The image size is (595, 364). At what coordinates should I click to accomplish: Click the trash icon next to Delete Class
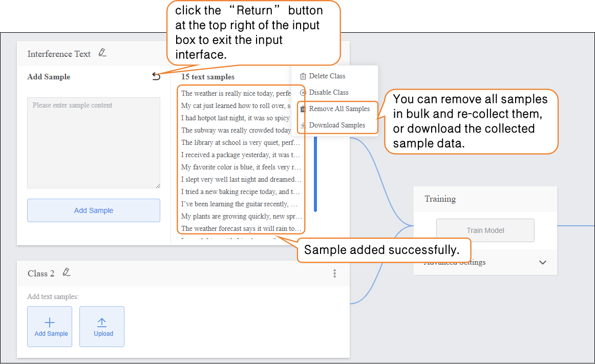(x=303, y=76)
